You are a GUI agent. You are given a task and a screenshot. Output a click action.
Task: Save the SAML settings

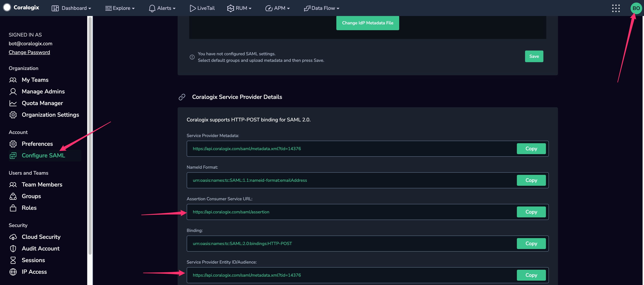coord(534,56)
